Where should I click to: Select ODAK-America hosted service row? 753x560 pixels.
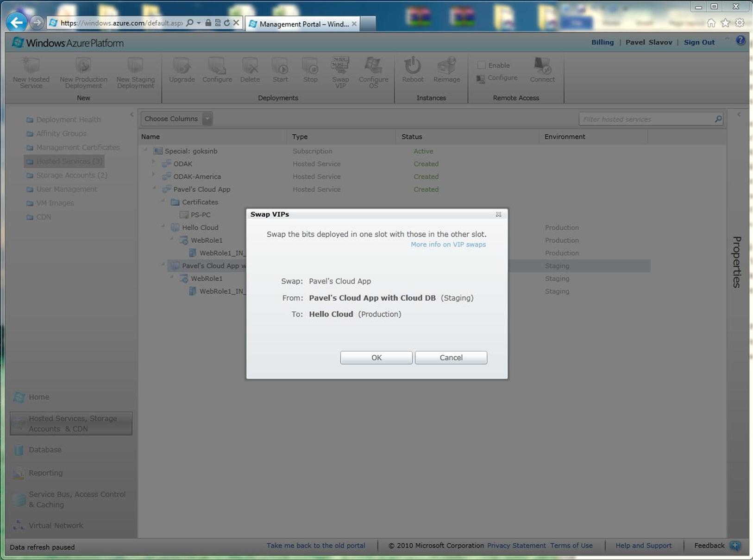[197, 176]
